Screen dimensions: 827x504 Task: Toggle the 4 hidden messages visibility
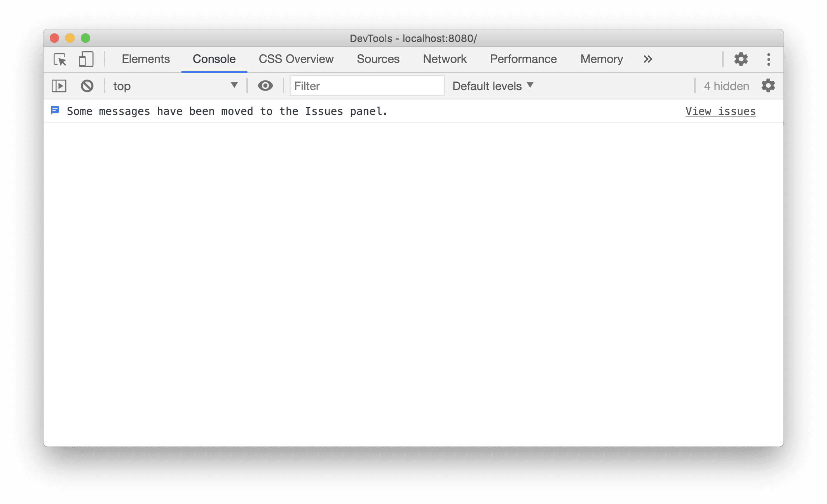click(x=726, y=85)
